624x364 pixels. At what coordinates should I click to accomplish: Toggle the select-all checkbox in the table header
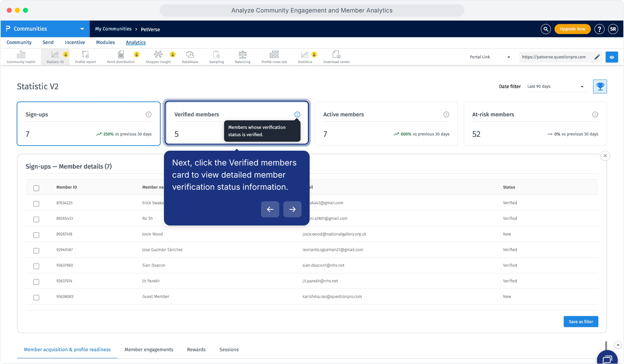[x=36, y=188]
